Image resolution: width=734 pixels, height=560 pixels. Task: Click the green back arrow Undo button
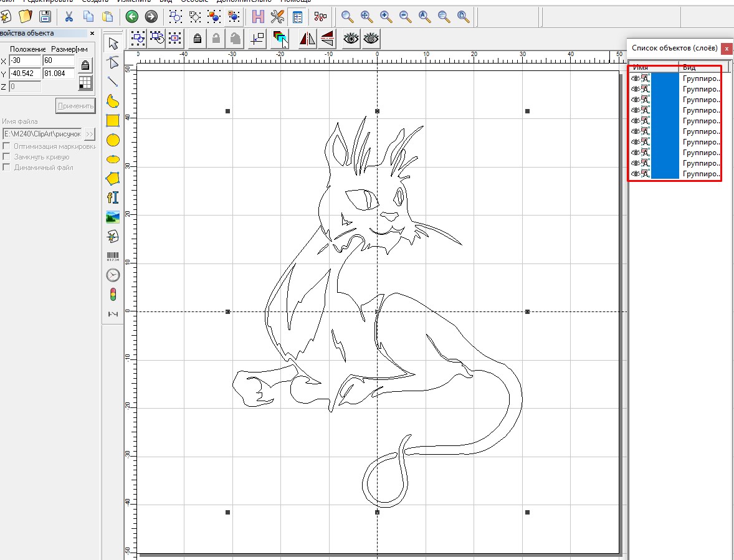(131, 16)
